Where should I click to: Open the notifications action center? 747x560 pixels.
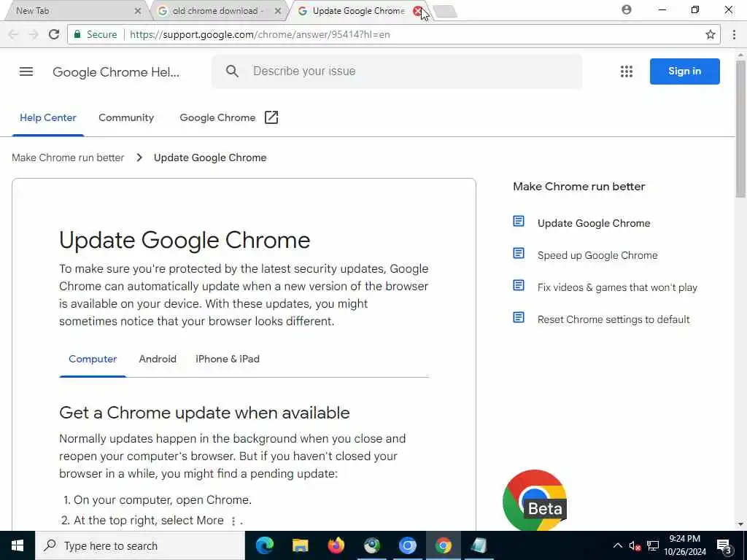click(x=724, y=546)
